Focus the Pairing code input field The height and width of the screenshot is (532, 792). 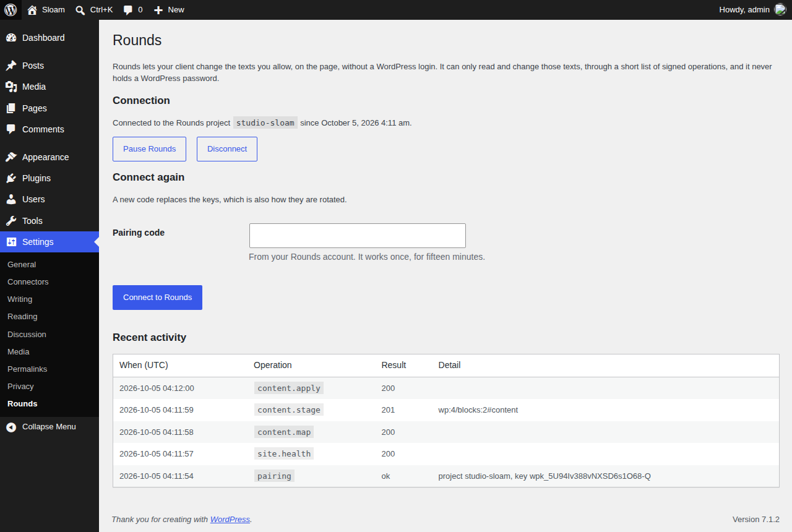[358, 236]
